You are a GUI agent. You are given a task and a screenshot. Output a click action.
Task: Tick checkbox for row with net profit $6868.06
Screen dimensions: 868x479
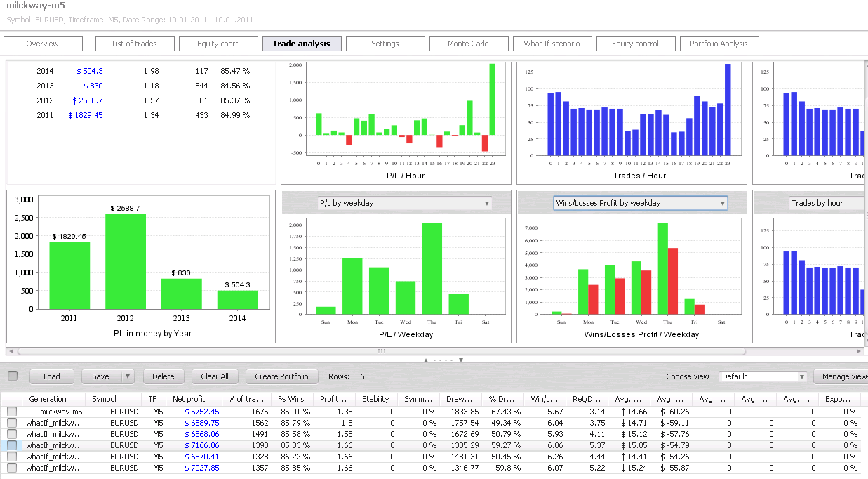pos(12,434)
